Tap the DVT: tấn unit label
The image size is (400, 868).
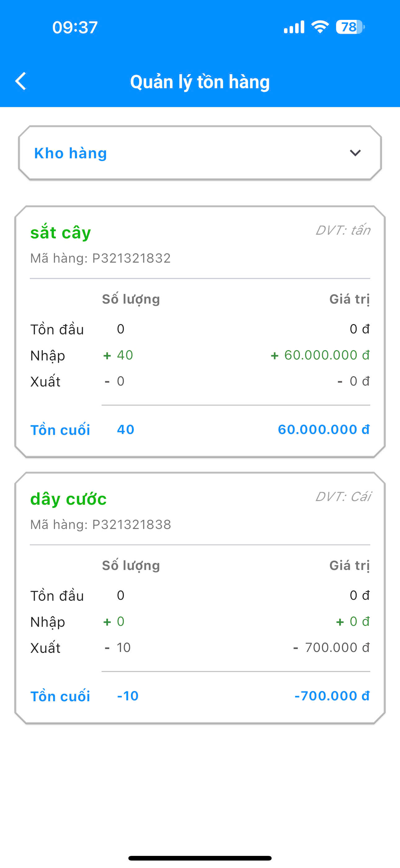point(343,230)
